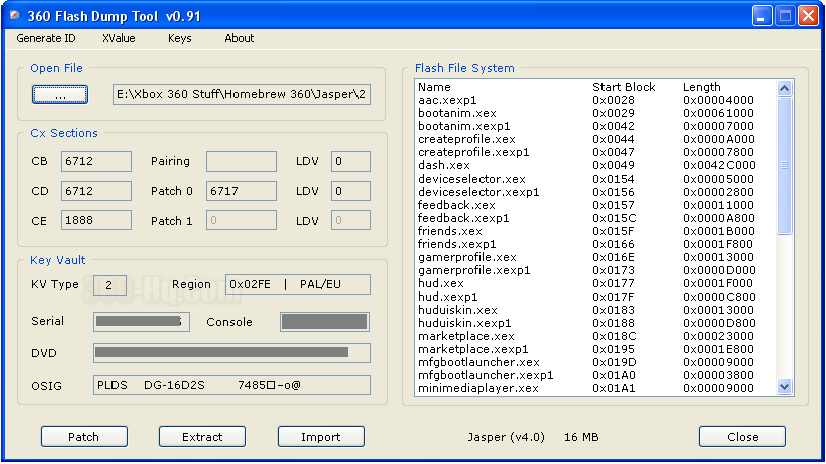This screenshot has height=464, width=826.
Task: Click the redacted Serial field
Action: pos(141,322)
